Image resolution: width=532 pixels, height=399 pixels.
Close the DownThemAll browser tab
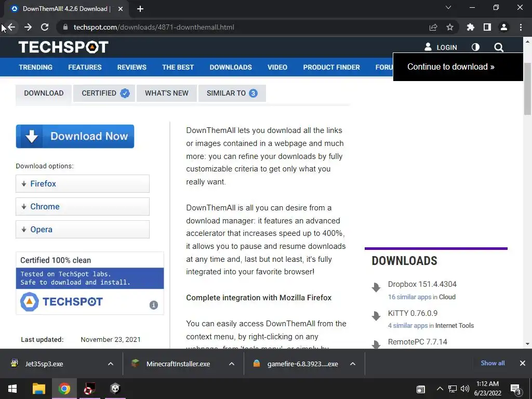121,9
